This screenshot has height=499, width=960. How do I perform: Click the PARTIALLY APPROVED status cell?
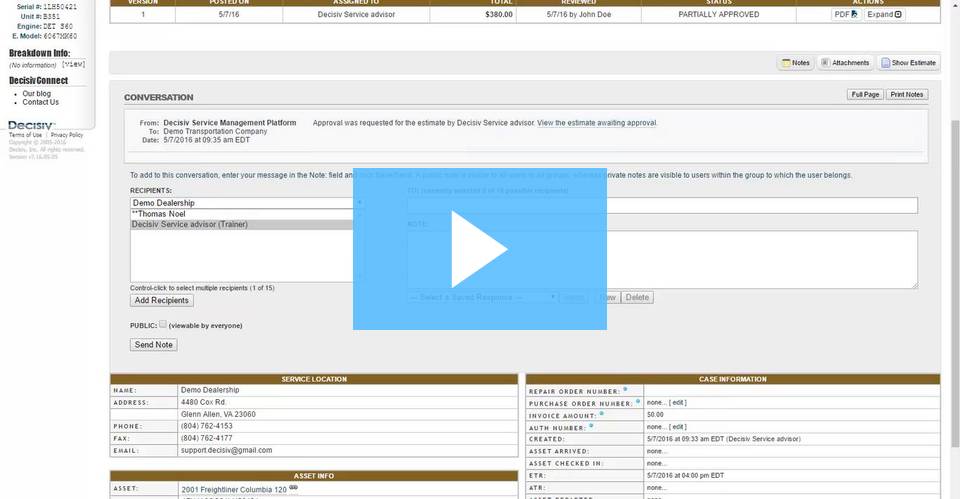pos(719,14)
